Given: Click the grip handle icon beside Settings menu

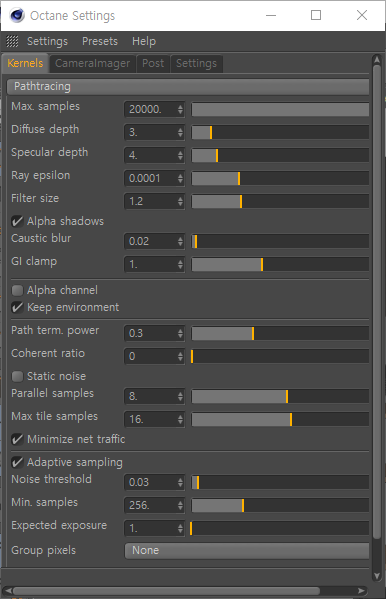Looking at the screenshot, I should [12, 41].
